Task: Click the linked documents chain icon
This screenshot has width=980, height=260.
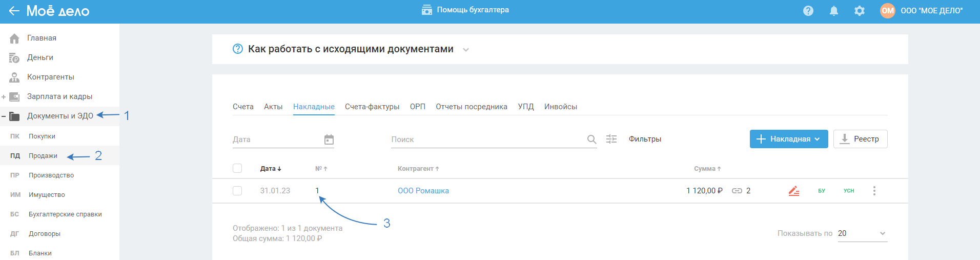Action: point(737,191)
